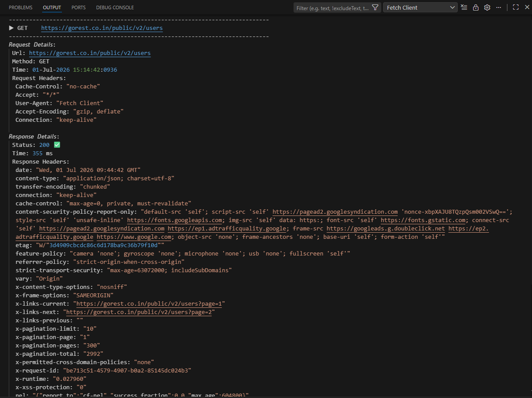
Task: Click the x-request-id value
Action: point(127,371)
